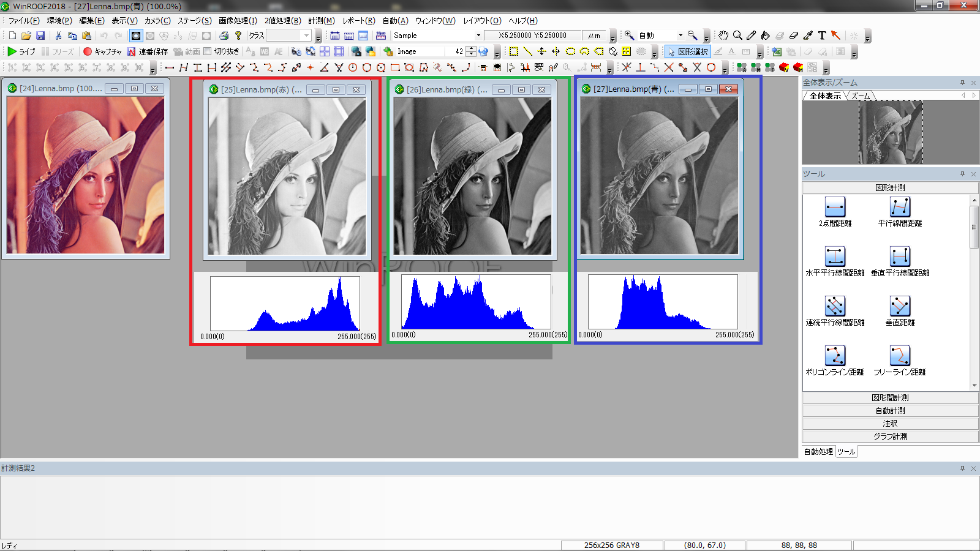
Task: Open the class (クラス) dropdown
Action: pyautogui.click(x=307, y=36)
